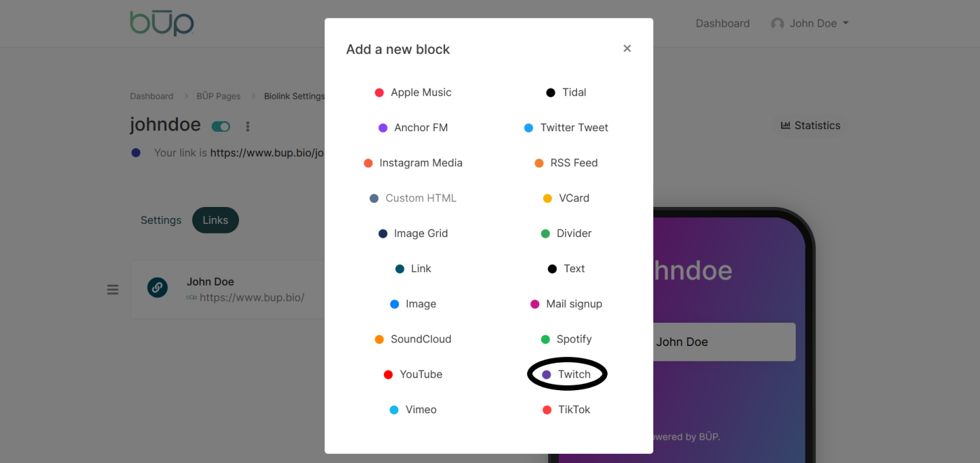Click the Biolink Settings breadcrumb
The height and width of the screenshot is (463, 980).
(x=294, y=96)
